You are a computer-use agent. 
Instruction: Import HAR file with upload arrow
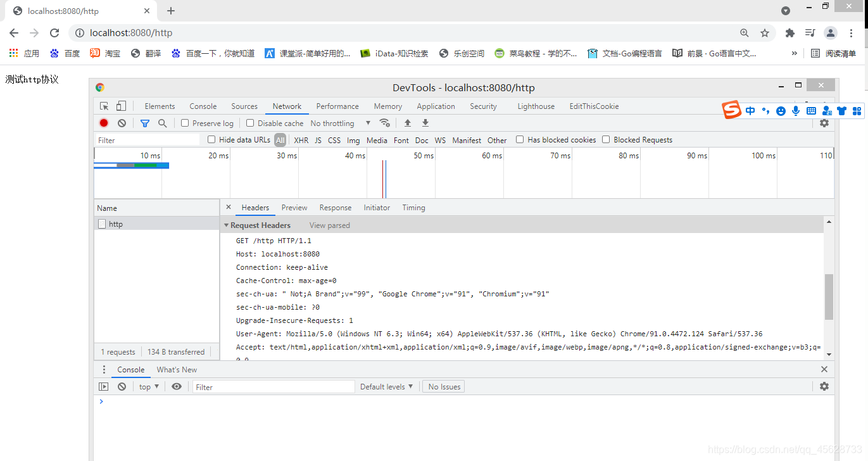[408, 123]
